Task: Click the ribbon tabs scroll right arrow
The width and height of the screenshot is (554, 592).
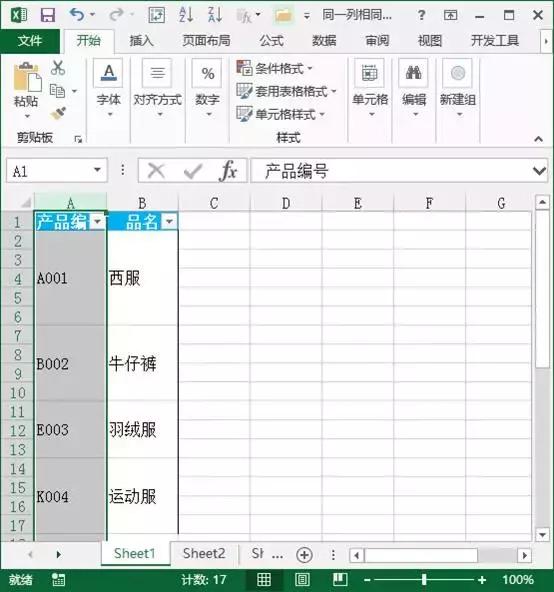Action: tap(546, 41)
